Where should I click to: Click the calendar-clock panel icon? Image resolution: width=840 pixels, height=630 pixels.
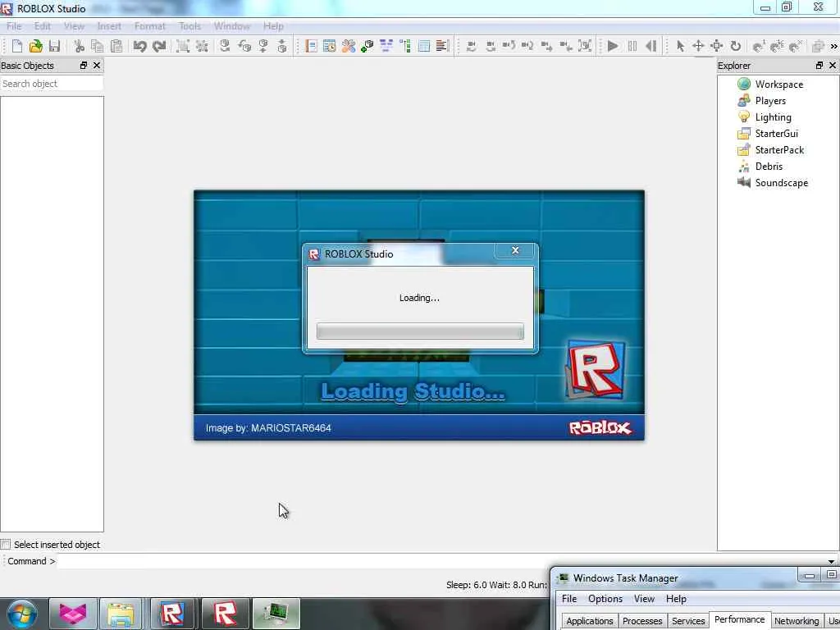330,46
